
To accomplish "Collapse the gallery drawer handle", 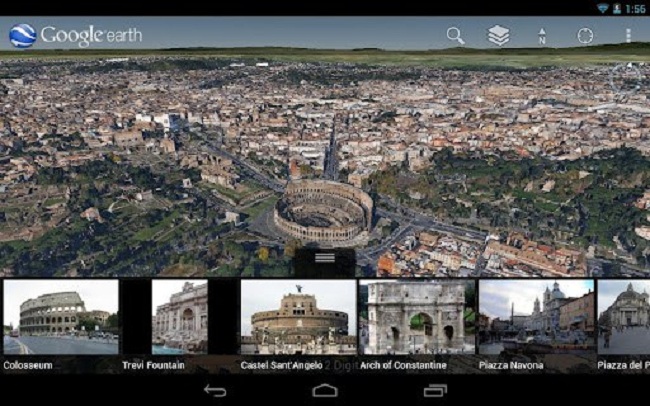I will [324, 258].
